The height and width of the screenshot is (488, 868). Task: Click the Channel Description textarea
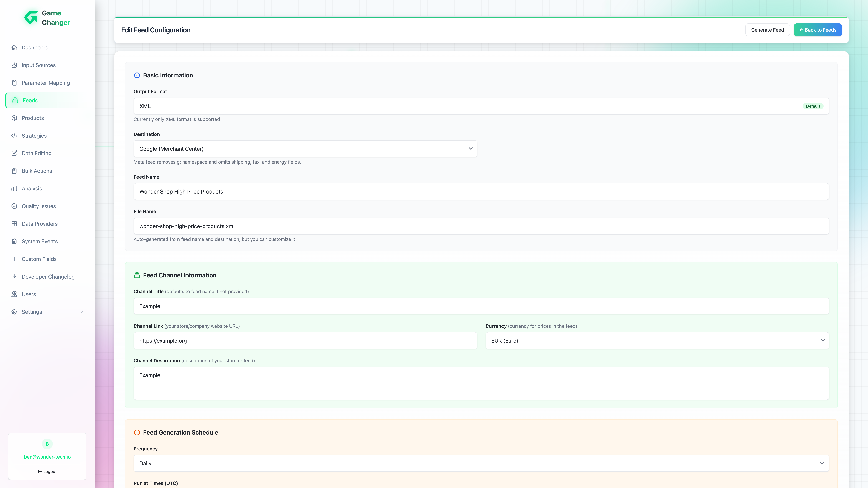click(481, 384)
